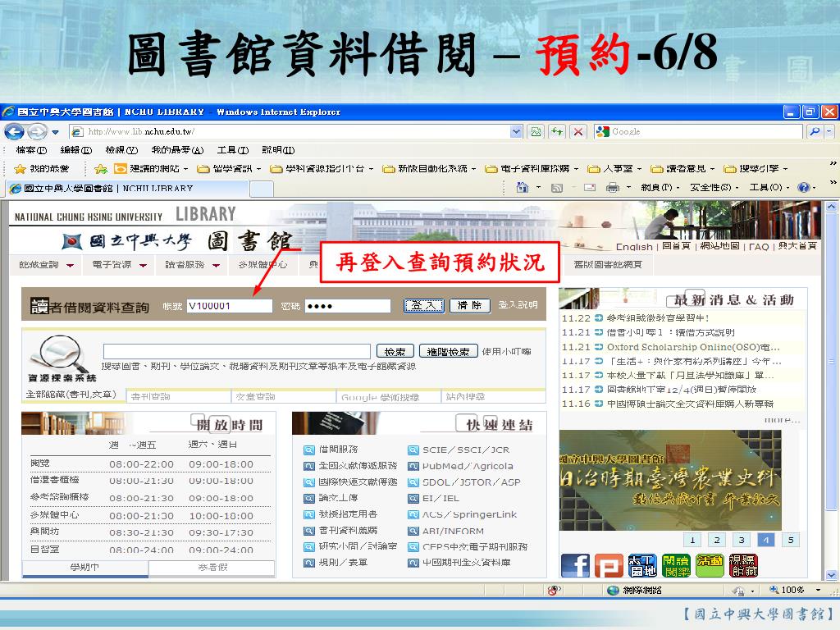Click the Stop loading X icon
The image size is (840, 630).
[578, 131]
